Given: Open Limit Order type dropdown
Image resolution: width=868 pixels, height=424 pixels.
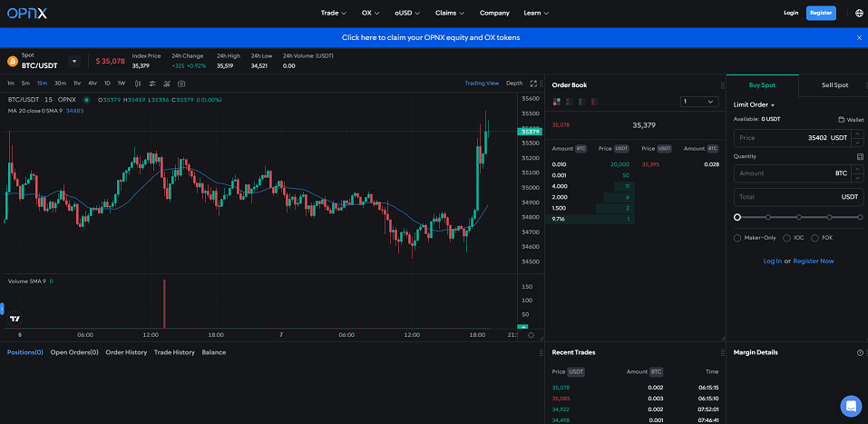Looking at the screenshot, I should pos(754,105).
